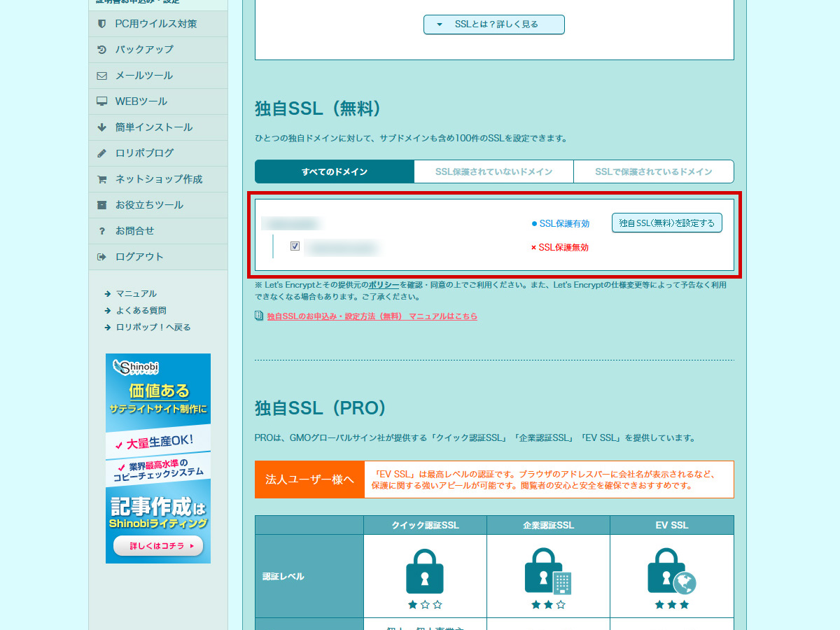
Task: Click the shield icon for PC用ウイルス対策
Action: [102, 24]
